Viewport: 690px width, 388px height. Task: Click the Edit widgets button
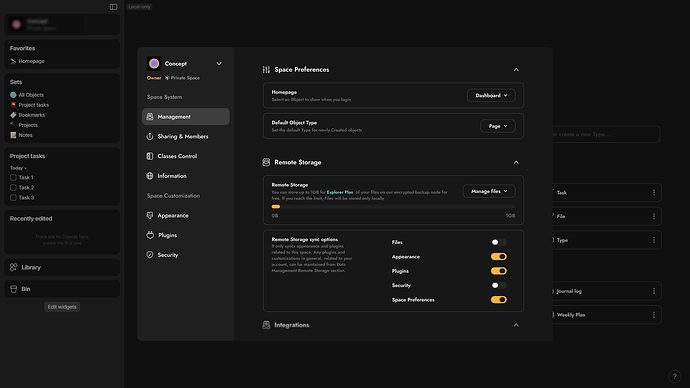click(x=62, y=307)
